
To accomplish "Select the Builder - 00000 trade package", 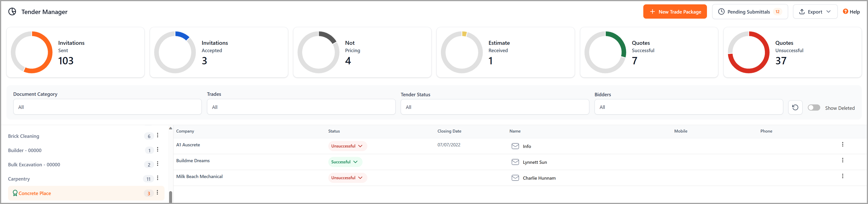I will (x=25, y=150).
